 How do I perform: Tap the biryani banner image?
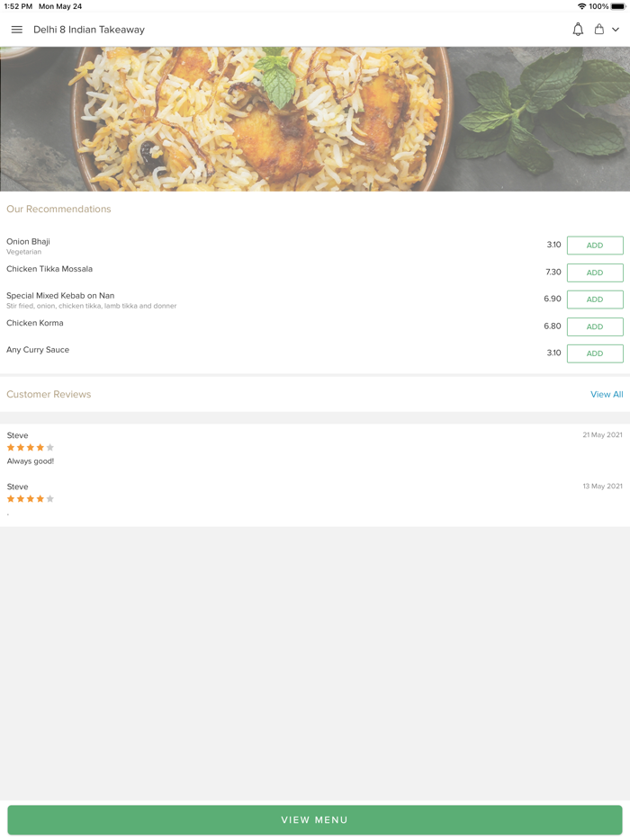[x=315, y=119]
